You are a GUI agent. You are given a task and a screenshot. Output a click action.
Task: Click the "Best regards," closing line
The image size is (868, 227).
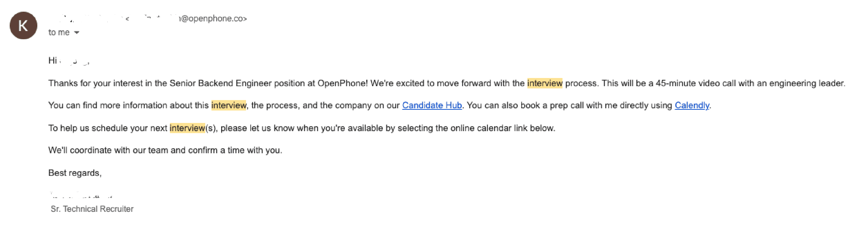point(75,173)
